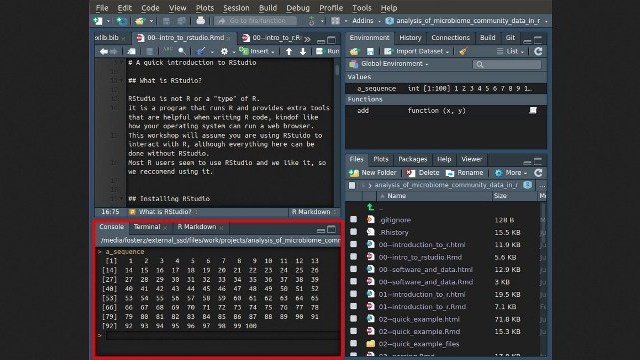Create a new file with the plus icon
The height and width of the screenshot is (360, 640).
98,21
